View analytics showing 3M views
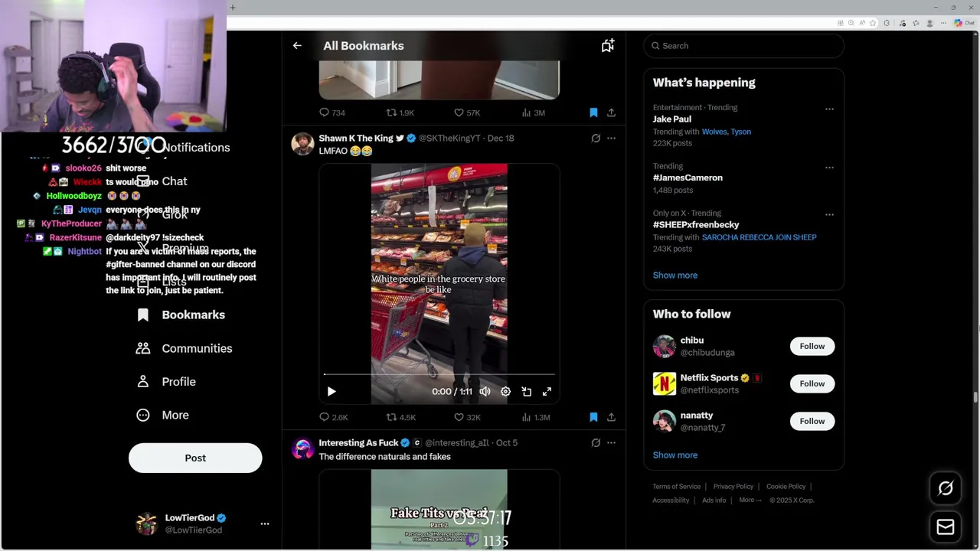980x551 pixels. click(533, 112)
